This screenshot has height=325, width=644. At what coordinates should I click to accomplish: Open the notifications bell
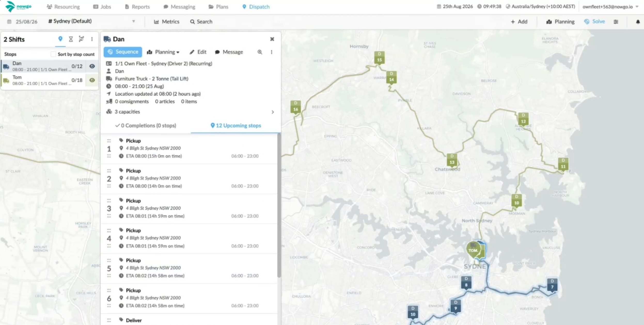(x=638, y=22)
